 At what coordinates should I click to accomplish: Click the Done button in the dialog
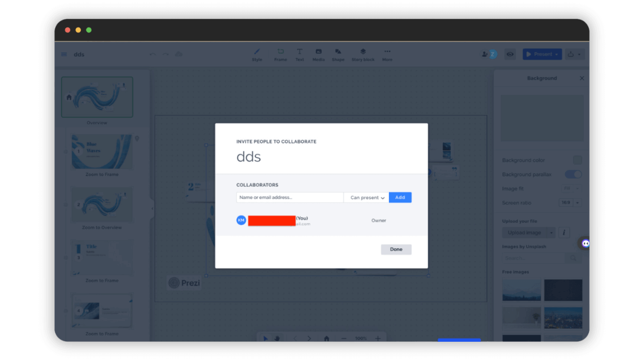[396, 249]
